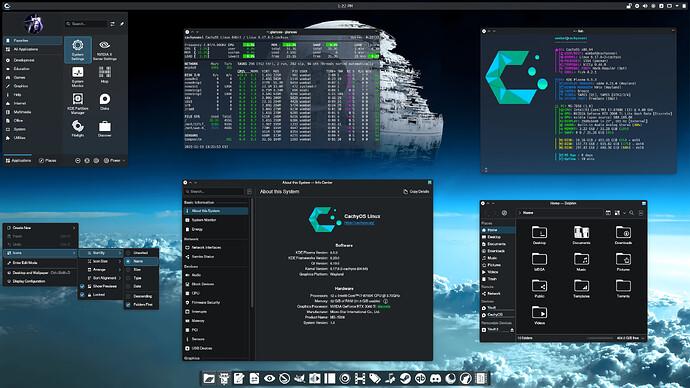690x388 pixels.
Task: Toggle Locked checkbox in Icons submenu
Action: (x=82, y=295)
